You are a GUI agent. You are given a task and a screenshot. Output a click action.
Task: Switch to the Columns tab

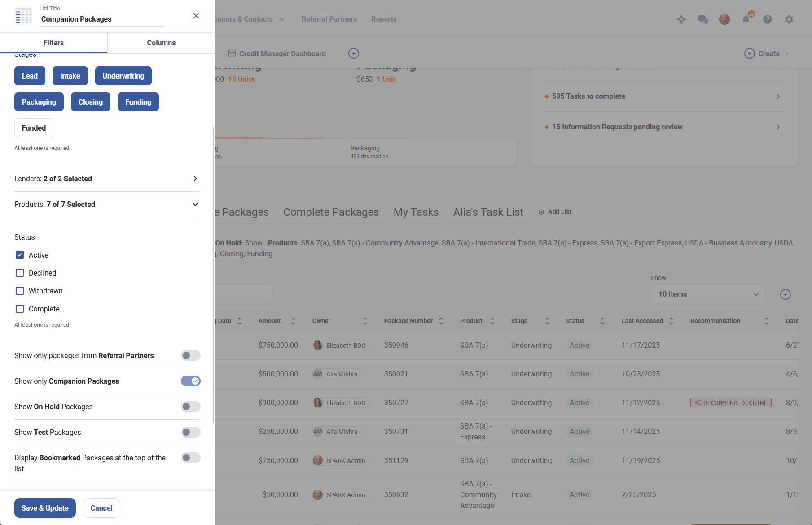click(161, 43)
